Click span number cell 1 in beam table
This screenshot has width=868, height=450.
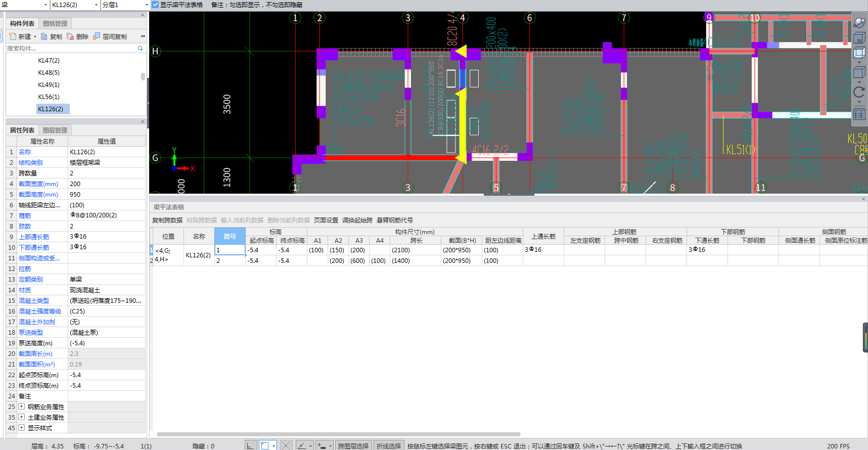point(230,250)
